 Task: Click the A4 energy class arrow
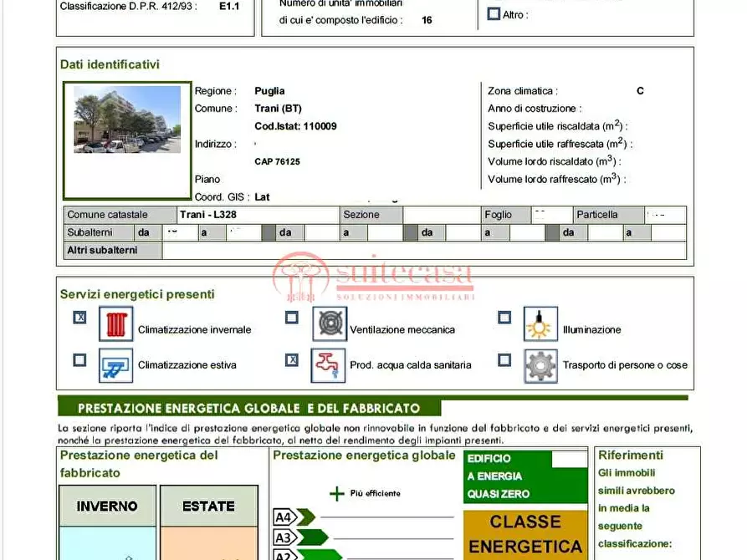[x=291, y=518]
